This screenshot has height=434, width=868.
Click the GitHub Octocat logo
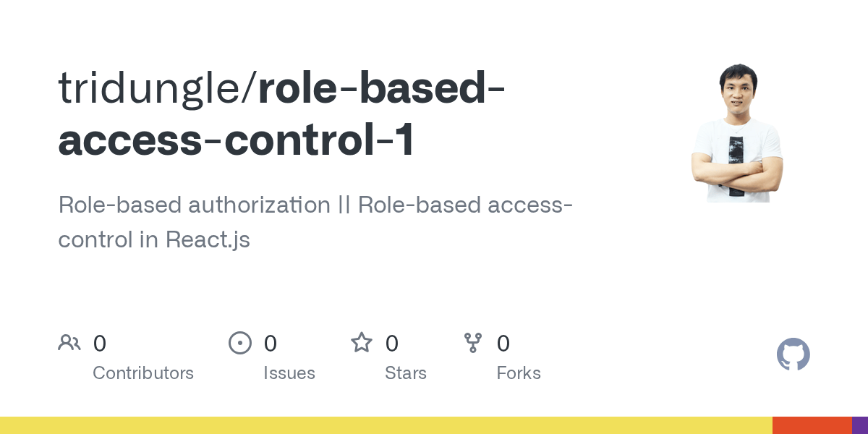click(793, 354)
